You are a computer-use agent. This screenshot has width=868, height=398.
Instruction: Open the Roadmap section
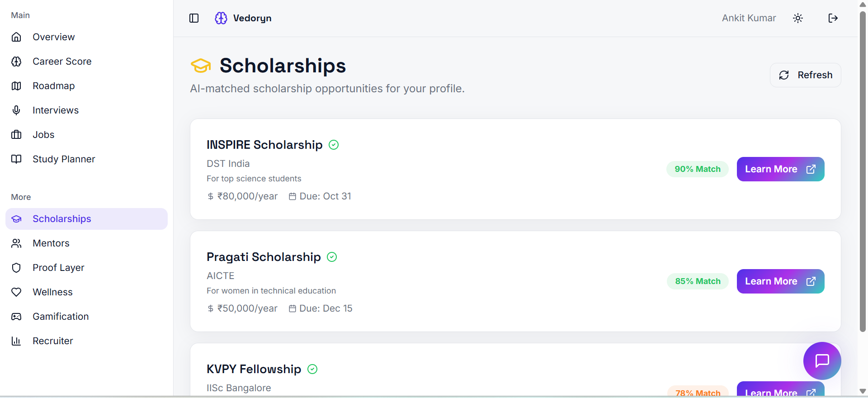click(53, 86)
